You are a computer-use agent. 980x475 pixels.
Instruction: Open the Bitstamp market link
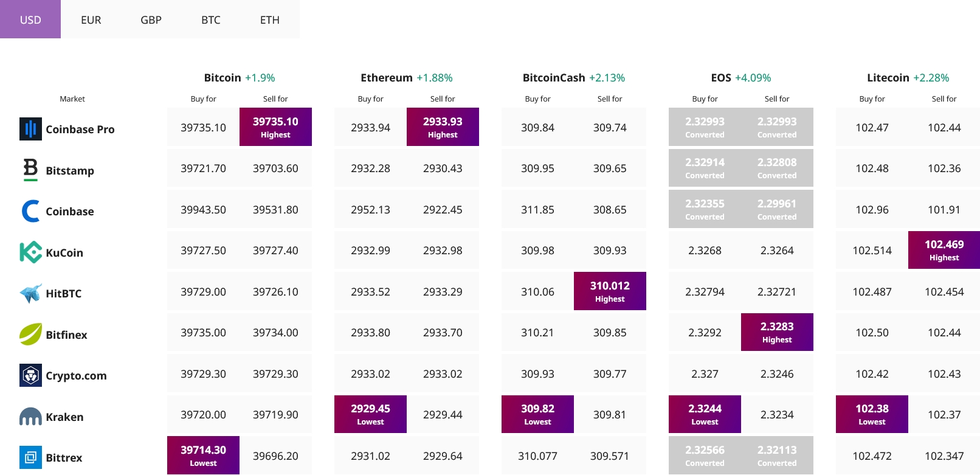pyautogui.click(x=70, y=170)
